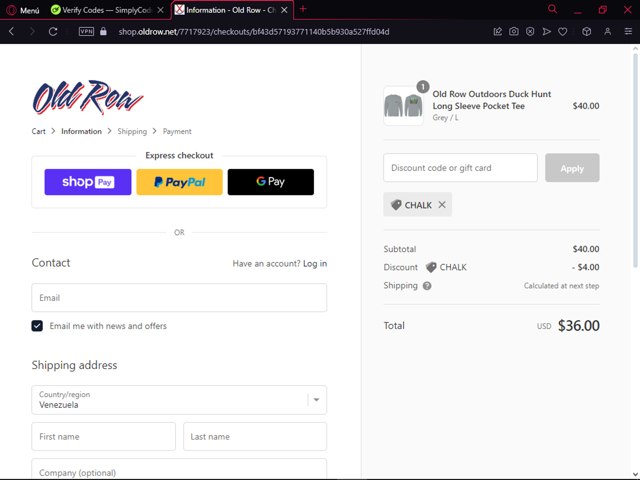This screenshot has height=480, width=640.
Task: Click the send flow arrow icon
Action: coord(547,31)
